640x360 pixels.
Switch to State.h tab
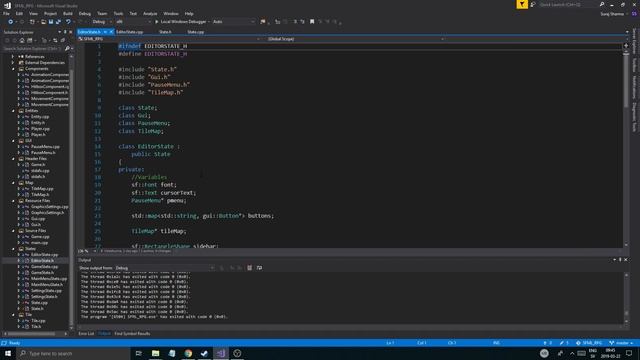pos(165,32)
